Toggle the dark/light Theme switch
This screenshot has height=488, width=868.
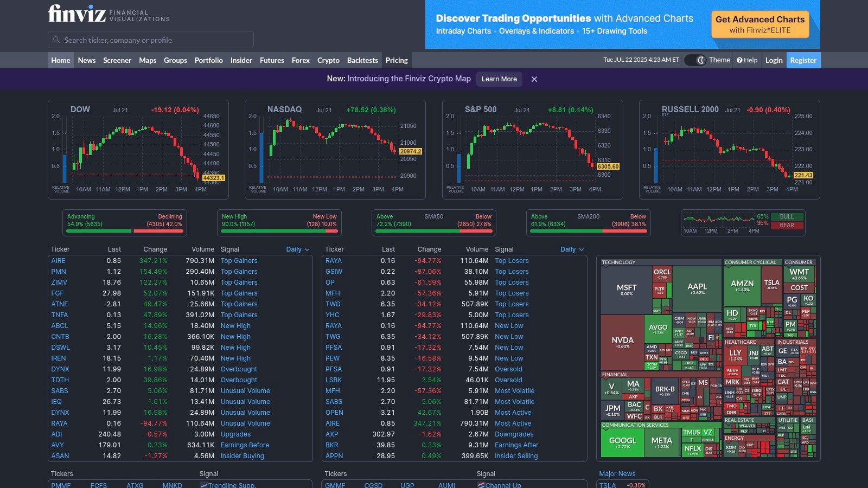694,60
